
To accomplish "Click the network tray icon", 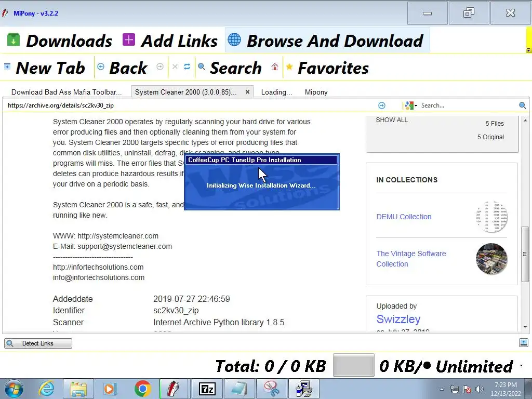I will pyautogui.click(x=454, y=389).
